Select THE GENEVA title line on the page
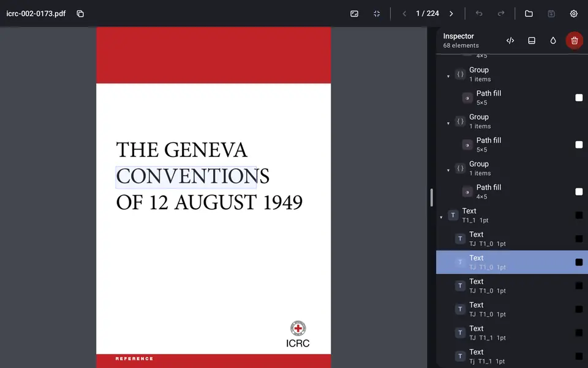The width and height of the screenshot is (588, 368). coord(181,150)
